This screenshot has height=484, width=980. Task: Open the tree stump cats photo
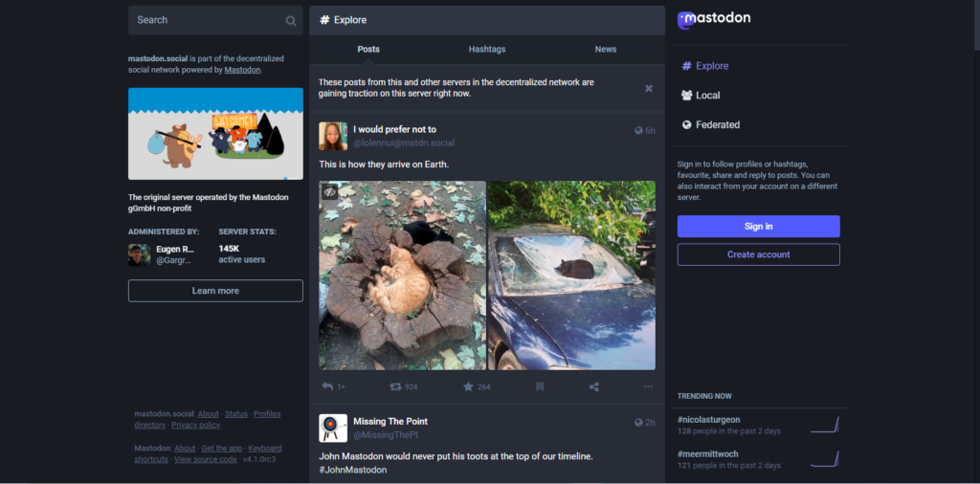(403, 275)
